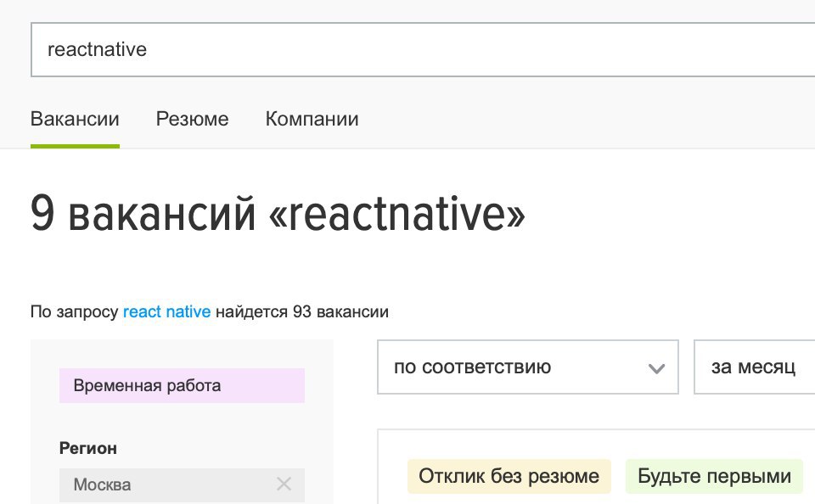Click the Регион filter section label
This screenshot has width=815, height=504.
pos(87,448)
